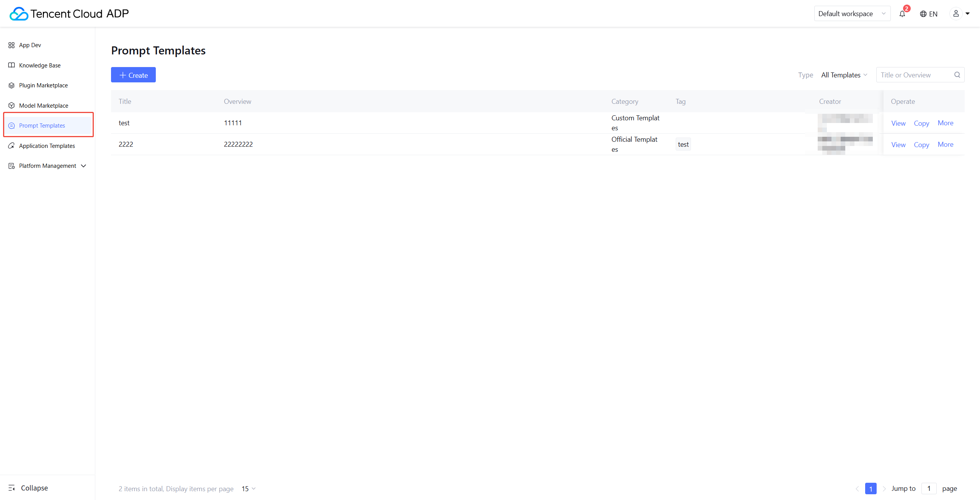Collapse the sidebar using Collapse icon

coord(11,488)
